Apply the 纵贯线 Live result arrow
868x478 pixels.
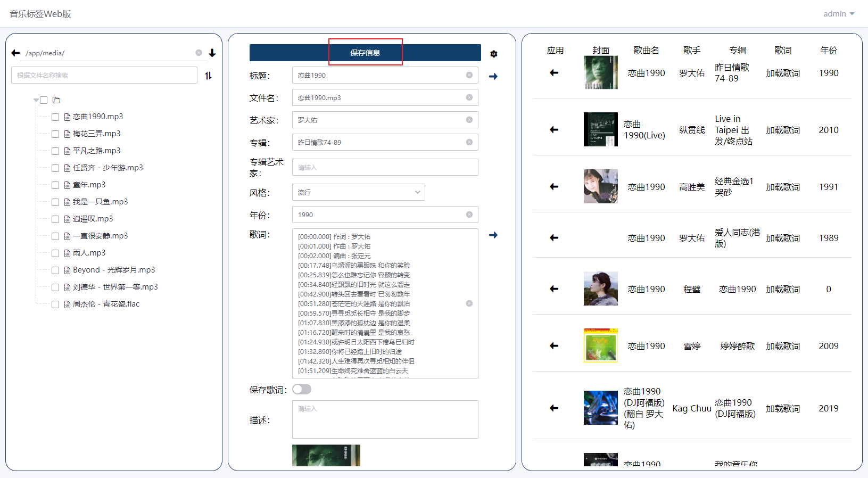554,129
